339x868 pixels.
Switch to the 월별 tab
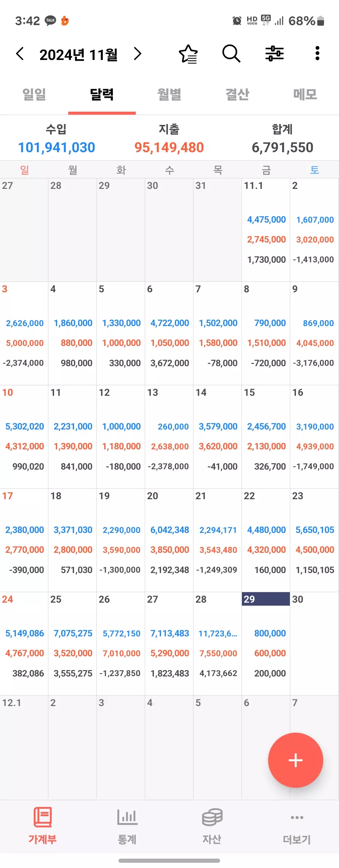[169, 94]
